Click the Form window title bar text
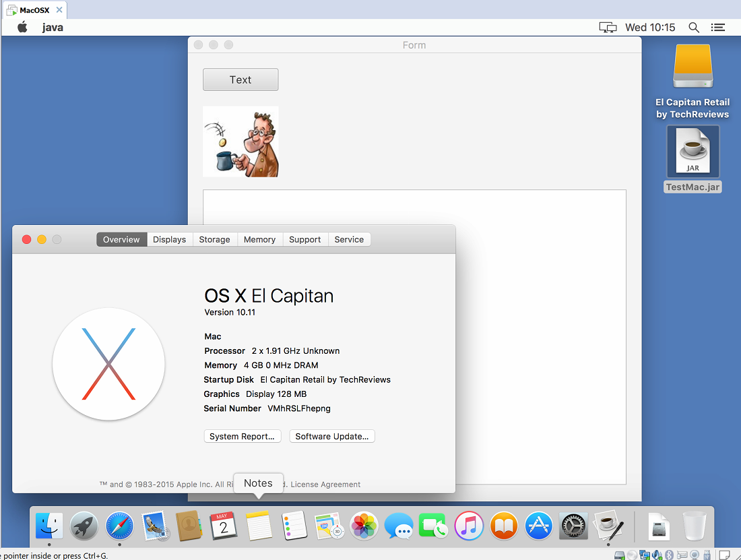741x560 pixels. coord(414,45)
